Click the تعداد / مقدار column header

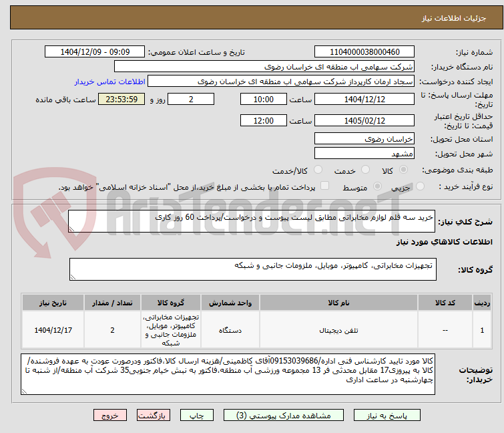[112, 303]
